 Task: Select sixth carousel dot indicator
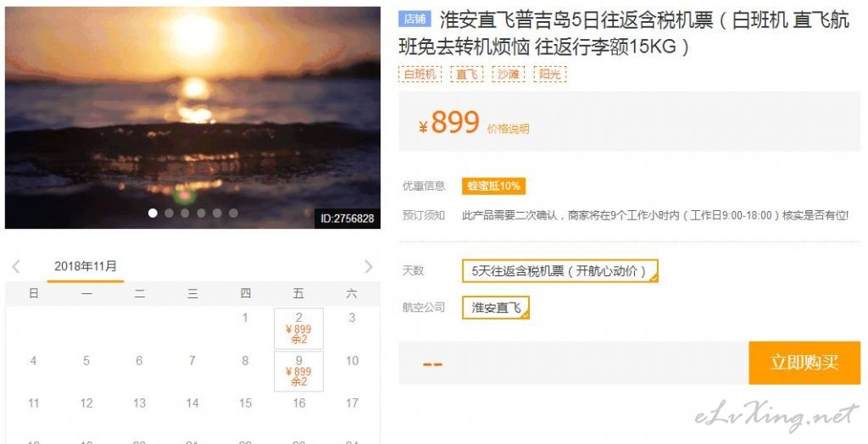coord(234,214)
